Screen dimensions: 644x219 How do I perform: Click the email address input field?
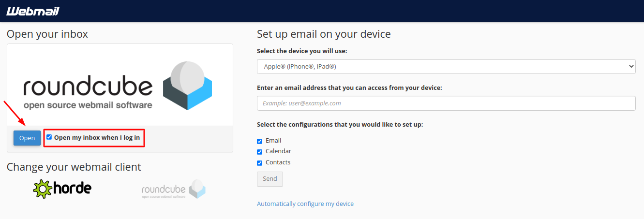(445, 103)
